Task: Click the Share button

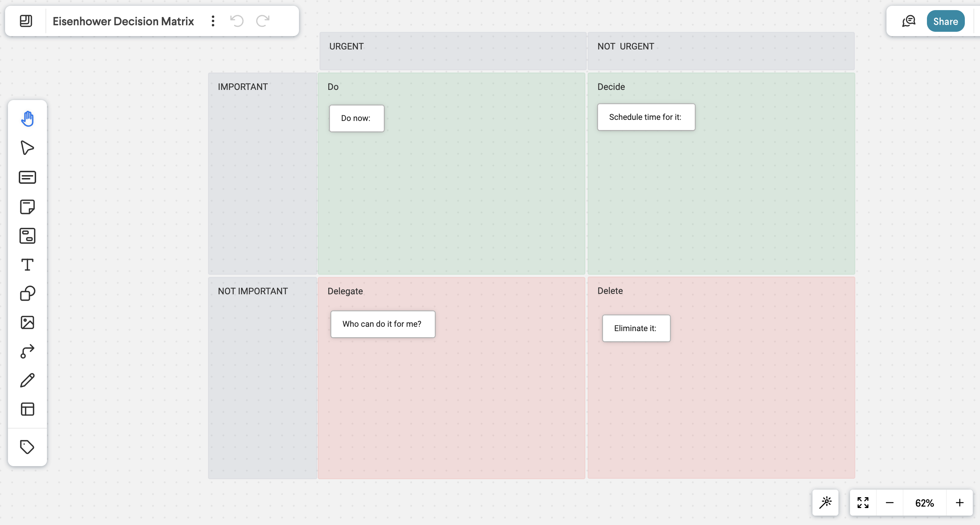Action: [x=946, y=21]
